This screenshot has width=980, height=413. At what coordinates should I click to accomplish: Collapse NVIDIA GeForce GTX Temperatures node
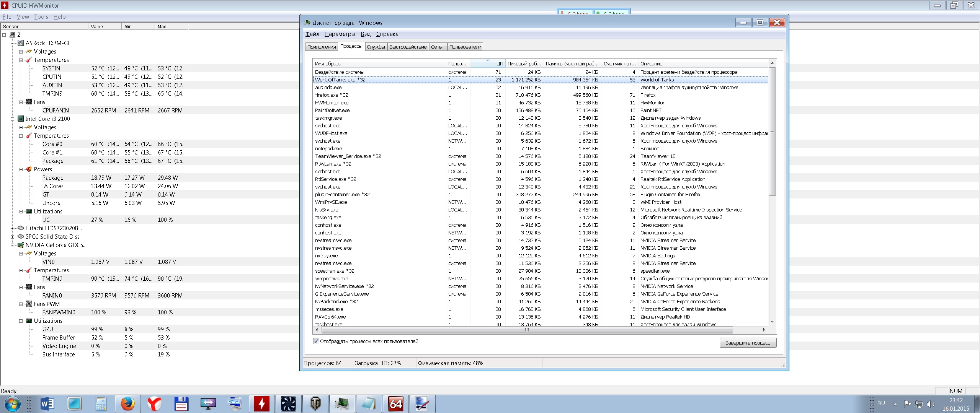(x=21, y=270)
